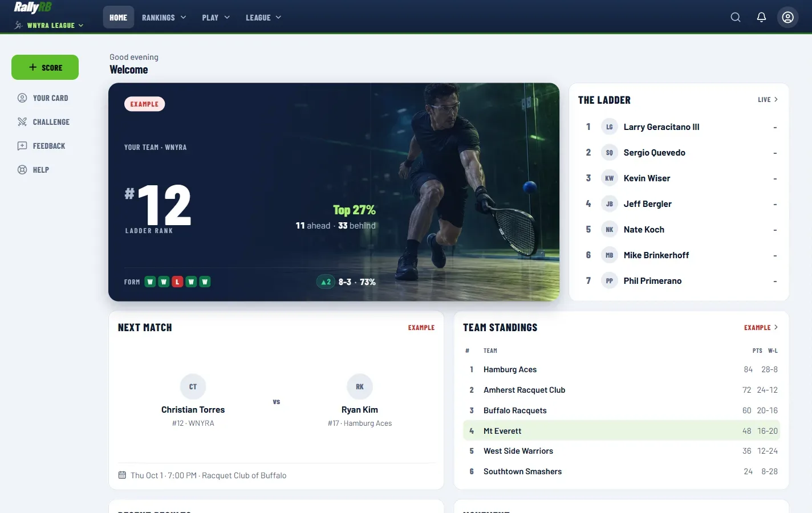Expand the League menu
812x513 pixels.
coord(263,18)
